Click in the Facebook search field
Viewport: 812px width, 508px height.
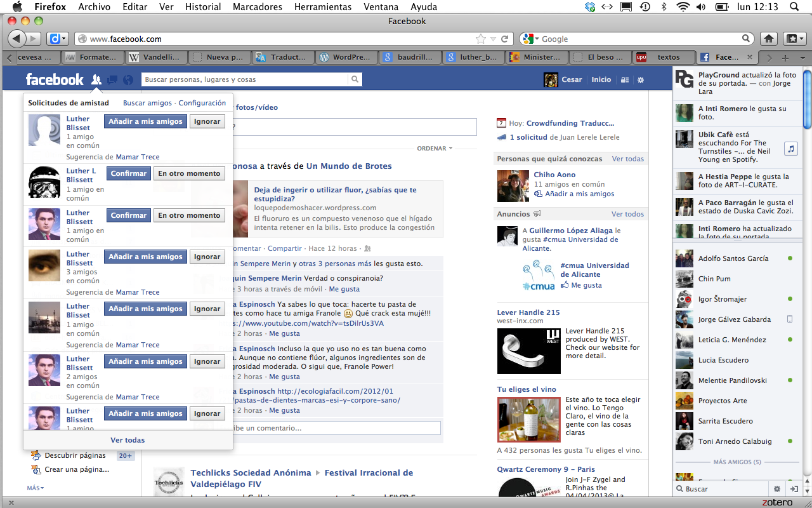point(244,80)
